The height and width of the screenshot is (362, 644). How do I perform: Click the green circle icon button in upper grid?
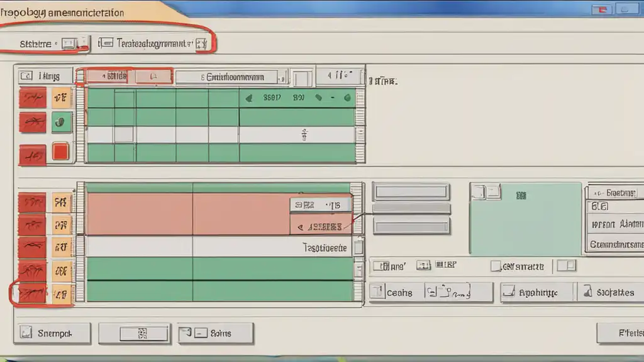pyautogui.click(x=61, y=123)
